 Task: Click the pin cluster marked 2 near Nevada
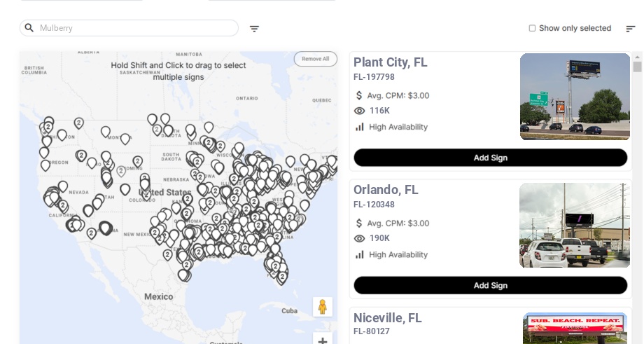[x=62, y=205]
